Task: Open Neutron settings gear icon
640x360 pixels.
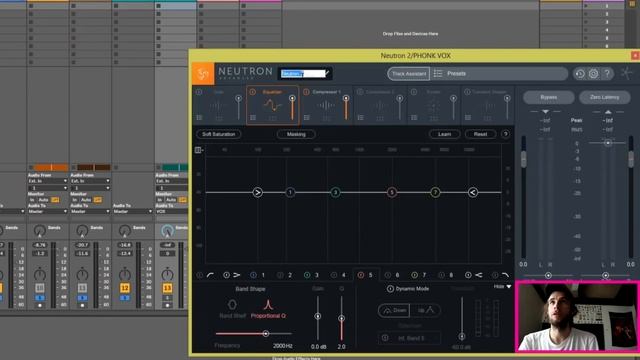Action: point(593,74)
